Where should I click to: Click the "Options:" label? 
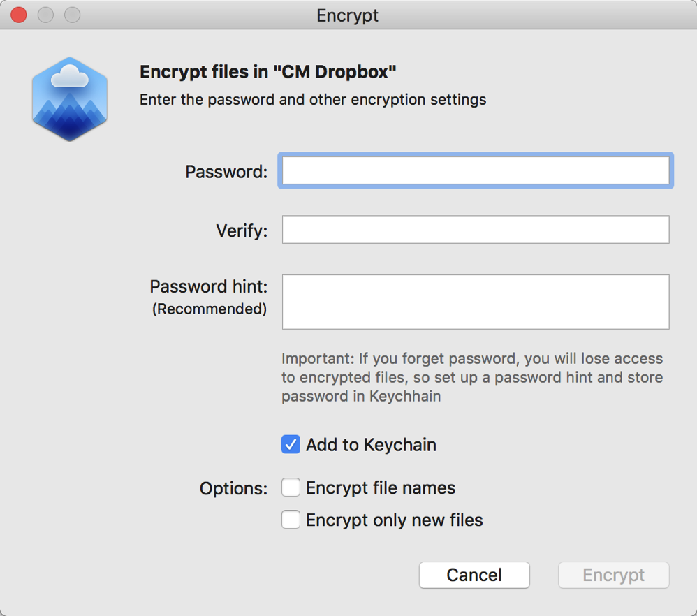pyautogui.click(x=233, y=488)
